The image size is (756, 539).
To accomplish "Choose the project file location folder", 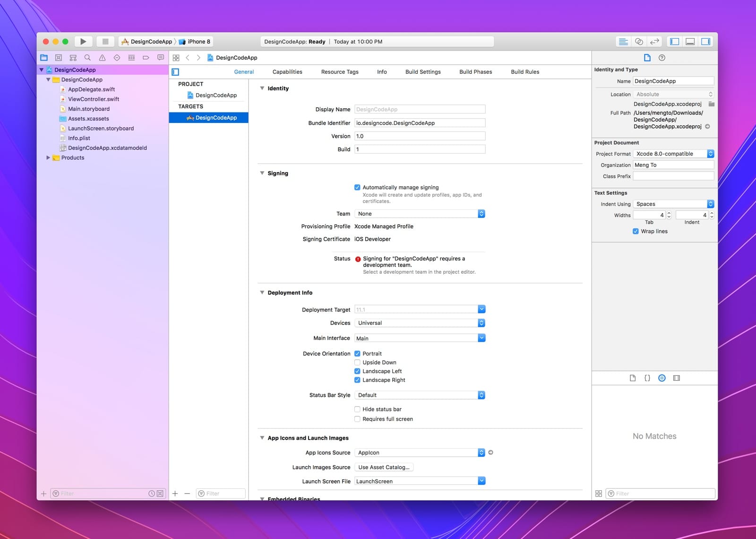I will (712, 104).
